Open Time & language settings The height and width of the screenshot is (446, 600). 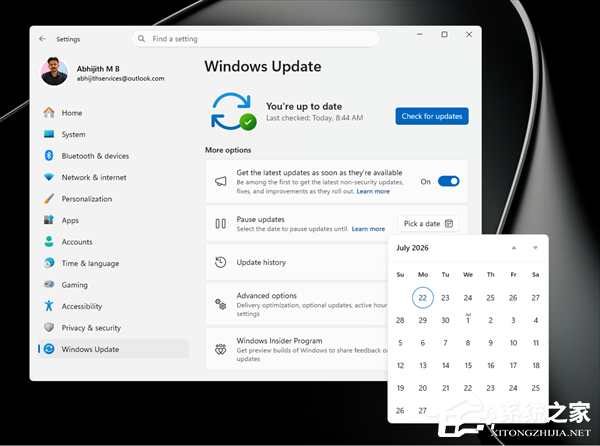[x=113, y=263]
